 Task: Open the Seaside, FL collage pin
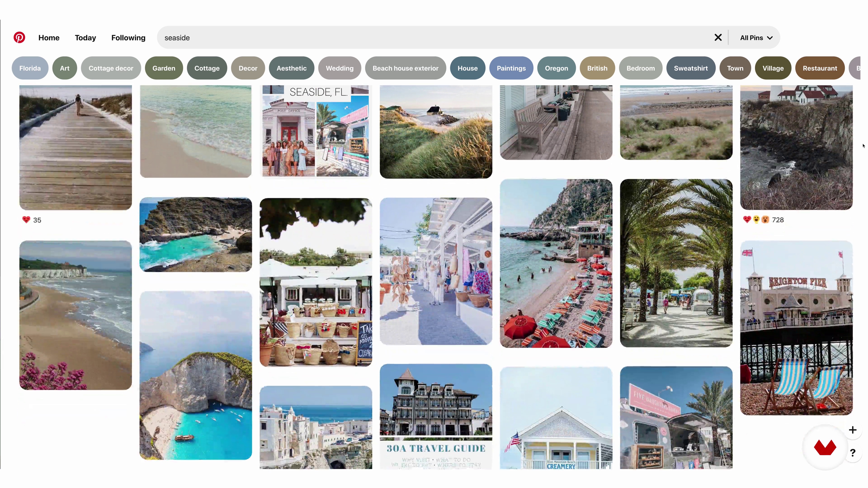[x=316, y=131]
